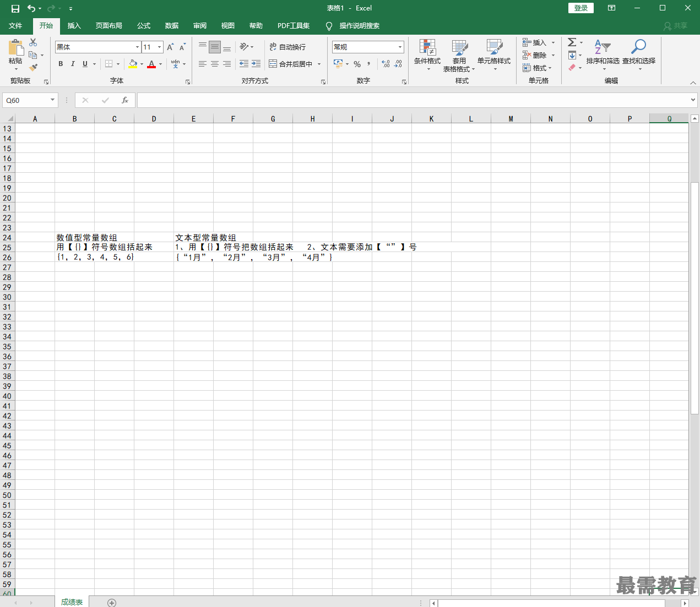Click the Paste clipboard icon
The width and height of the screenshot is (700, 607).
pos(15,48)
